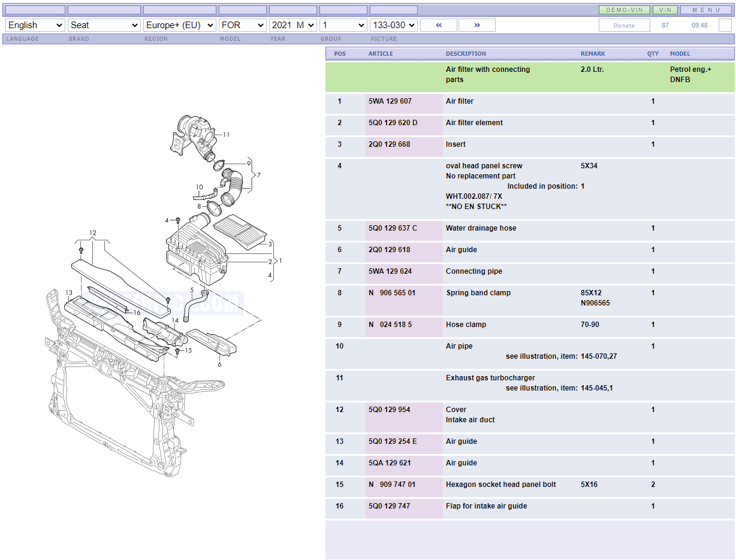Click the 87 counter value
Image resolution: width=736 pixels, height=560 pixels.
pyautogui.click(x=665, y=25)
